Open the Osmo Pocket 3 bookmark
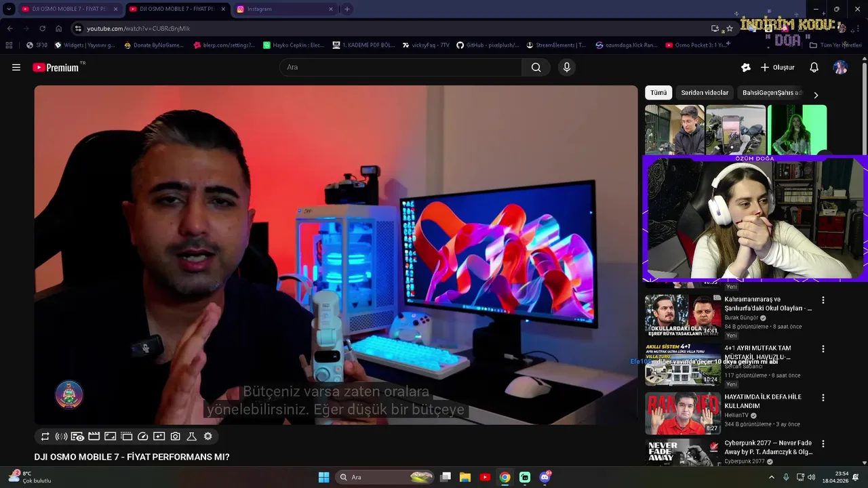This screenshot has width=868, height=488. tap(696, 45)
